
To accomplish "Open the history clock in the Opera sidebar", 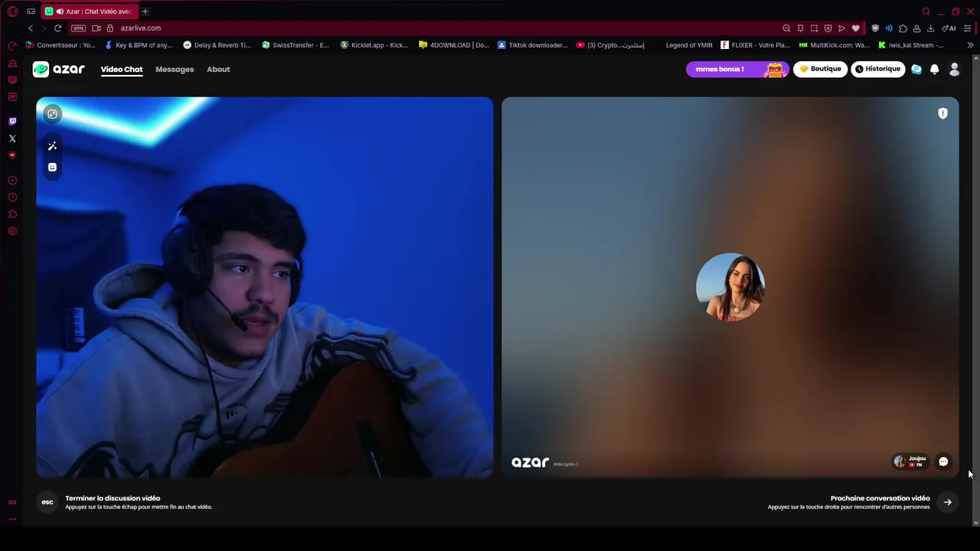I will (12, 197).
